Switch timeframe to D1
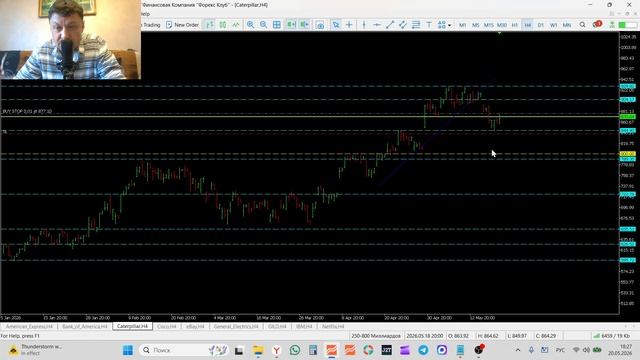 point(541,25)
